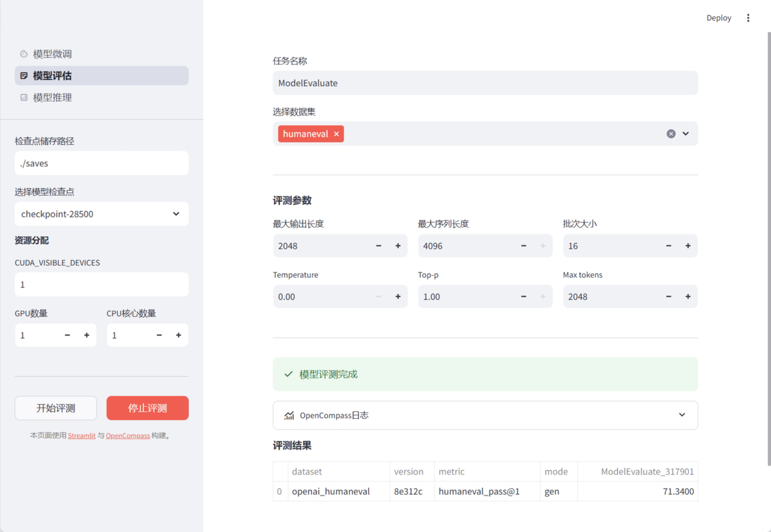Open the Streamlit link
The width and height of the screenshot is (771, 532).
[81, 436]
